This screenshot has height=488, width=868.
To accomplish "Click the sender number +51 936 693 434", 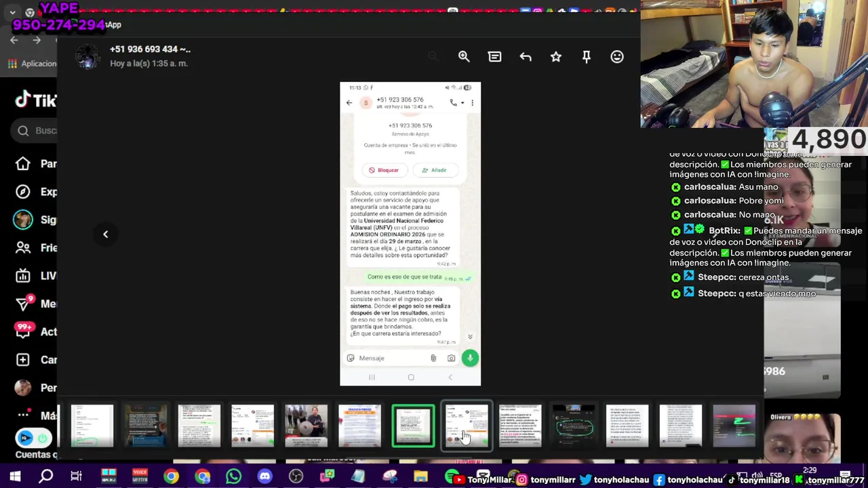I will 150,49.
